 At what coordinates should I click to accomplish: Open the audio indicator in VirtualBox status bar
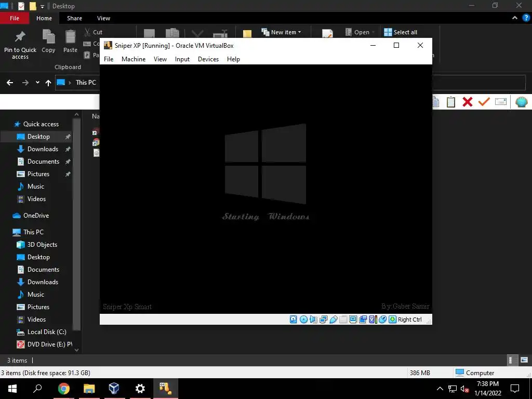pyautogui.click(x=313, y=320)
